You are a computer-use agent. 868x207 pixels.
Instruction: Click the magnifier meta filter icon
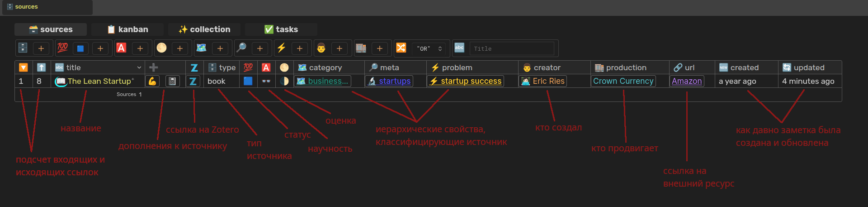tap(241, 48)
